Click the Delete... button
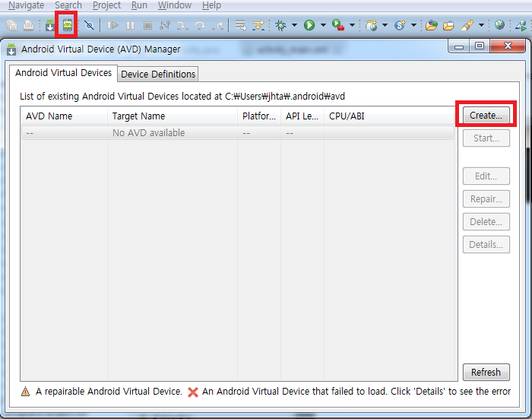The width and height of the screenshot is (532, 419). pyautogui.click(x=486, y=221)
